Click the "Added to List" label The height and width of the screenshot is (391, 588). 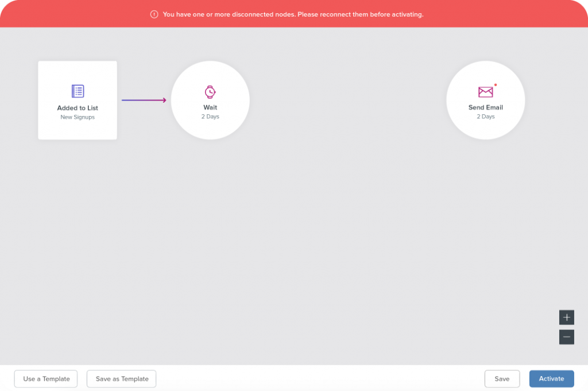coord(78,108)
